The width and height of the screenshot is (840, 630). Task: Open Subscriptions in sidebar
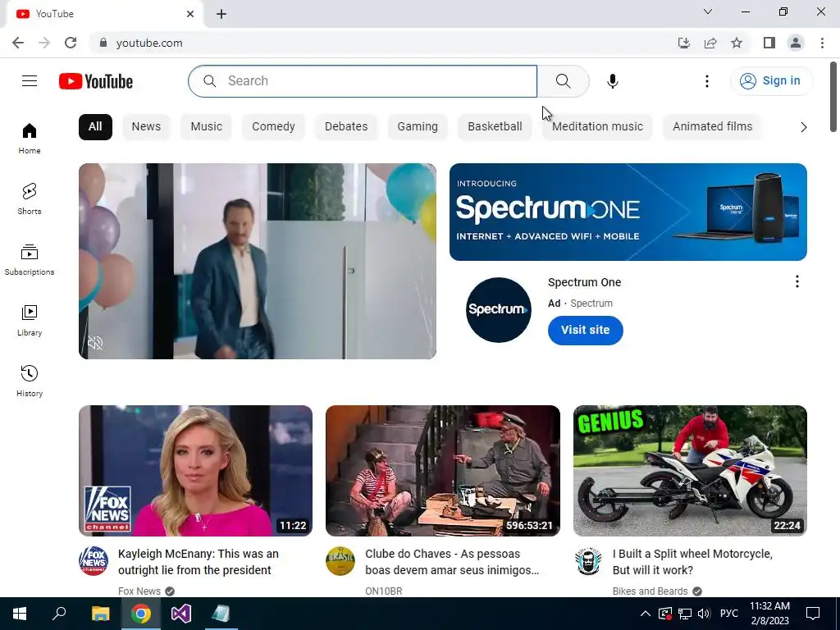[x=30, y=259]
